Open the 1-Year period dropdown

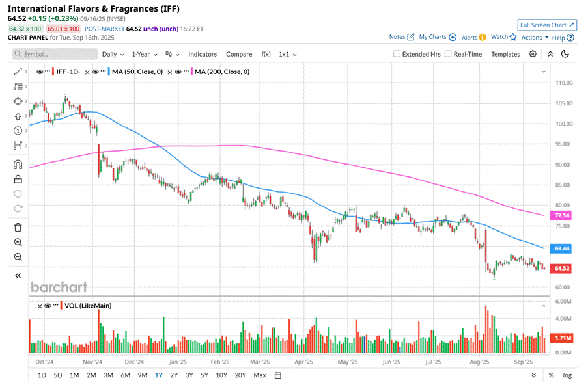(145, 54)
